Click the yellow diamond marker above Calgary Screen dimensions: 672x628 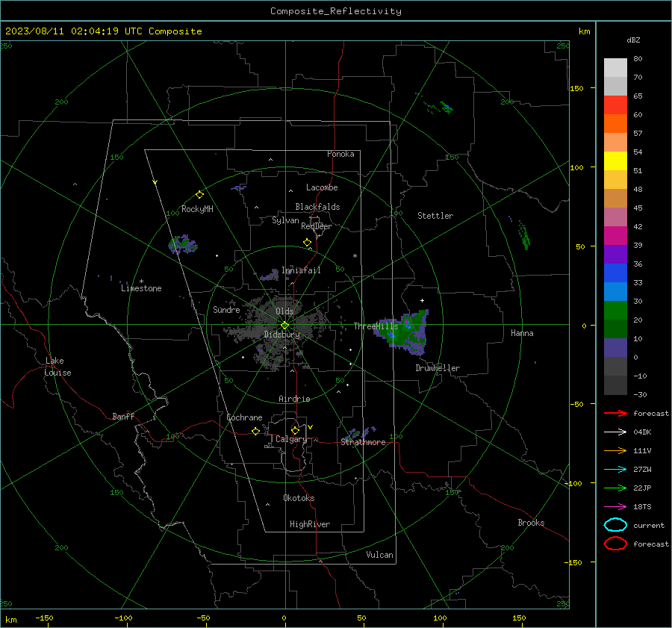(x=295, y=430)
